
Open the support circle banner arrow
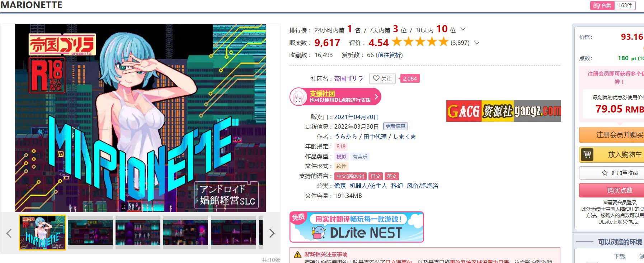click(376, 97)
